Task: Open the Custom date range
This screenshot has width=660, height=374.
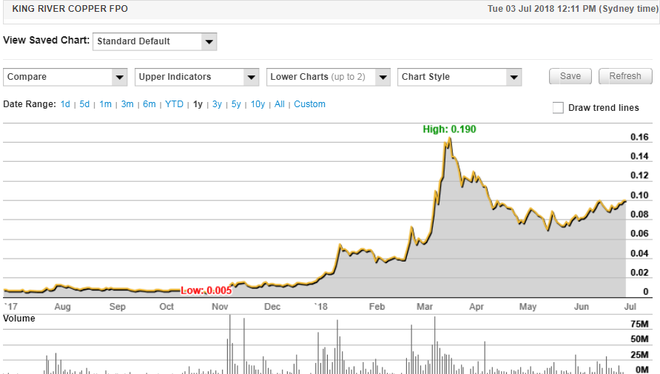Action: coord(309,104)
